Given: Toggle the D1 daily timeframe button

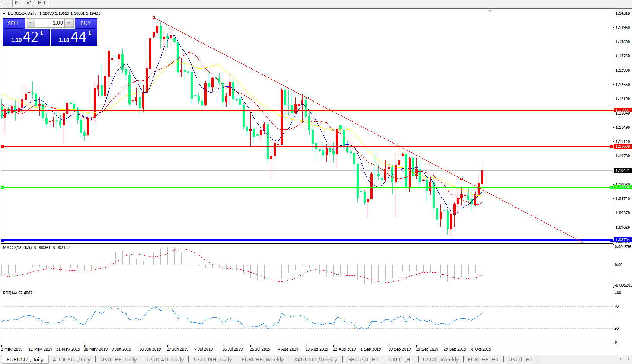Looking at the screenshot, I should pyautogui.click(x=18, y=3).
